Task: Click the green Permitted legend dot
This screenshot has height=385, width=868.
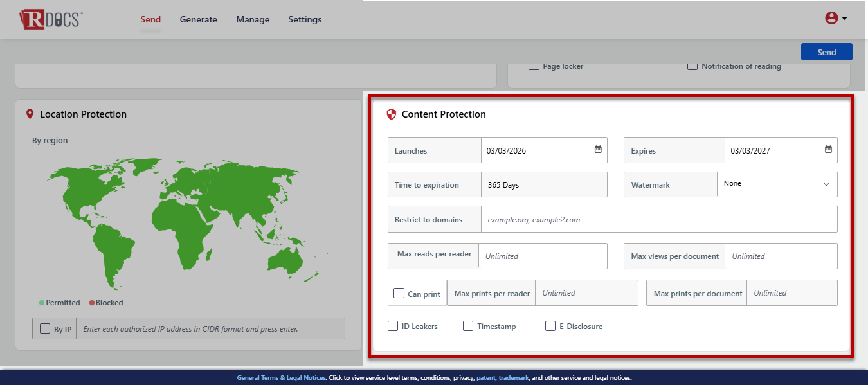Action: [42, 303]
